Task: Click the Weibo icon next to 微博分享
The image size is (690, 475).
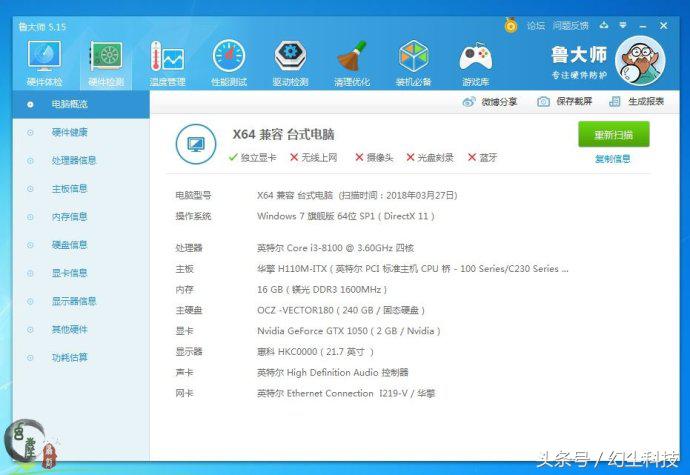Action: pyautogui.click(x=469, y=102)
